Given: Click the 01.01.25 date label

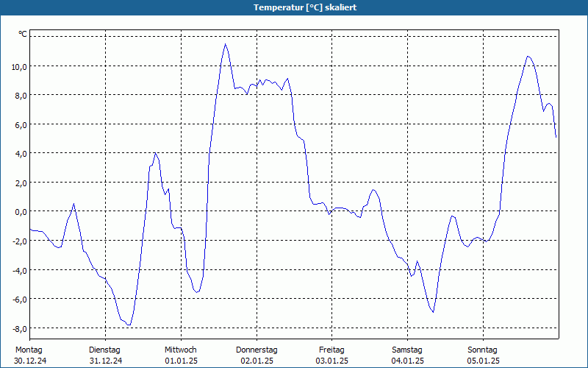Looking at the screenshot, I should (181, 361).
